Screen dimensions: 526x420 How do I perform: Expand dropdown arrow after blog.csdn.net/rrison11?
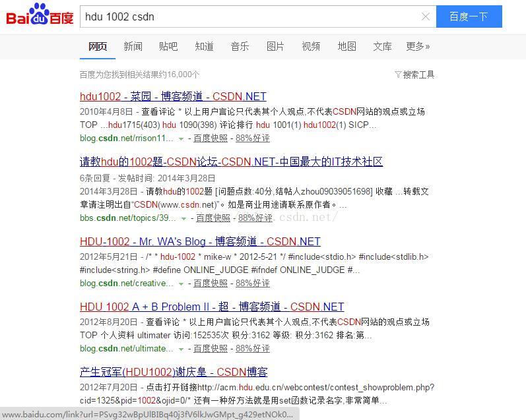point(181,138)
